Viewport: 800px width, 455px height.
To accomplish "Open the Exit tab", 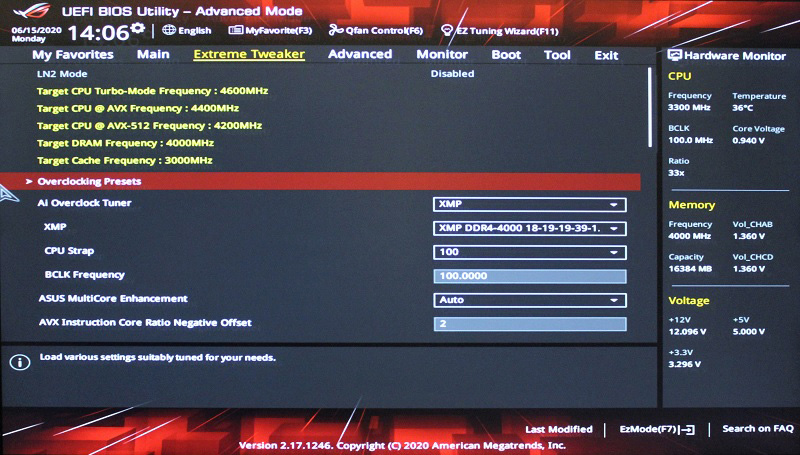I will tap(606, 55).
